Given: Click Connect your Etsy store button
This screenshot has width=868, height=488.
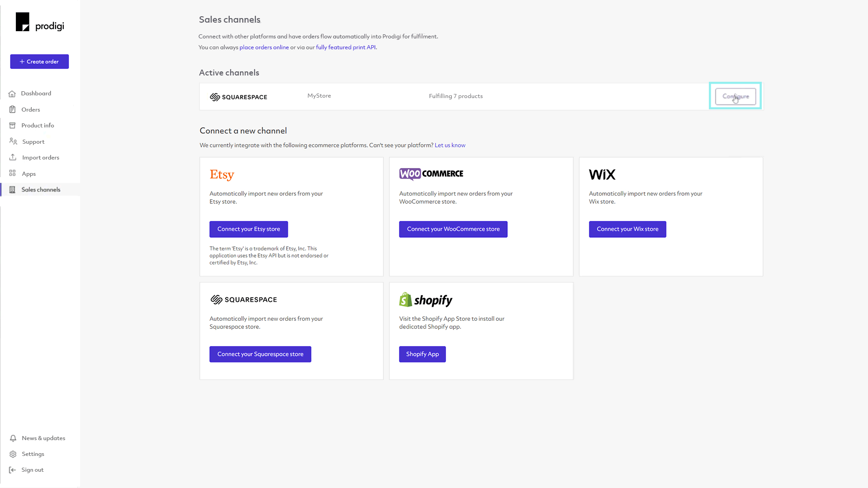Looking at the screenshot, I should click(x=249, y=229).
